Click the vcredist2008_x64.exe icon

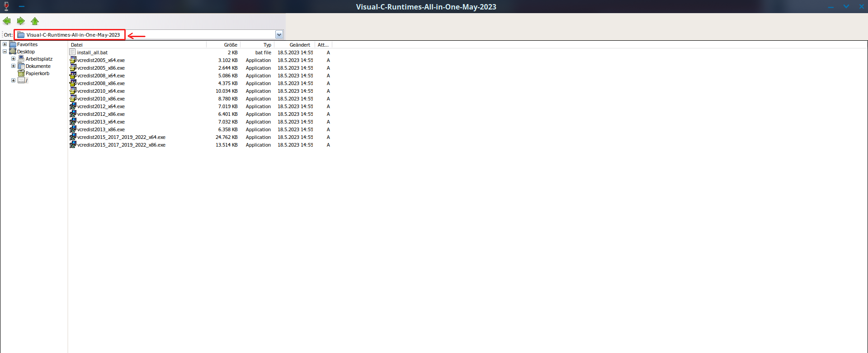coord(72,76)
